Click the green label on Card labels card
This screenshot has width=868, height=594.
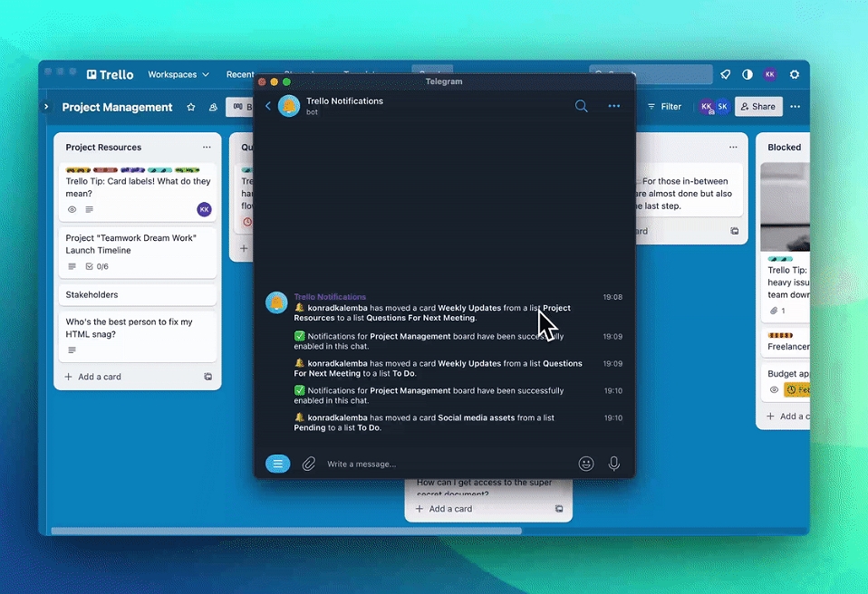click(188, 170)
